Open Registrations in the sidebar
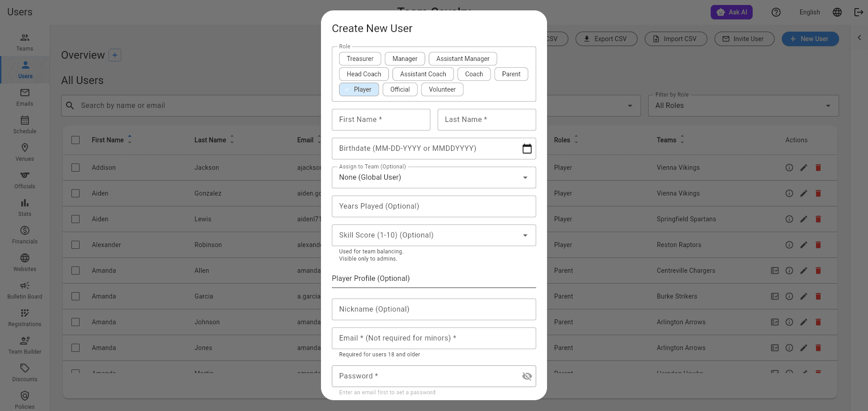868x411 pixels. tap(25, 318)
